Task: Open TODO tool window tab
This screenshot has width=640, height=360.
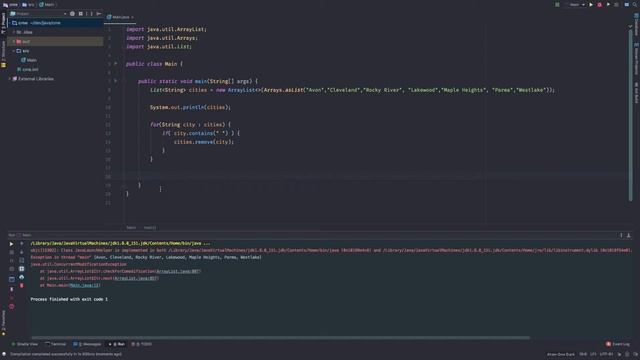Action: [142, 344]
